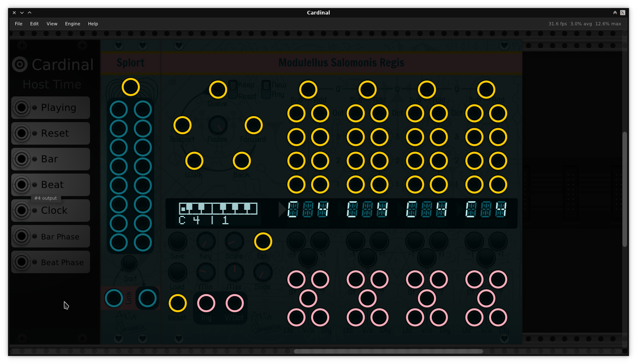Click the pink Trig output port
Screen dimensions: 637x364
(206, 303)
